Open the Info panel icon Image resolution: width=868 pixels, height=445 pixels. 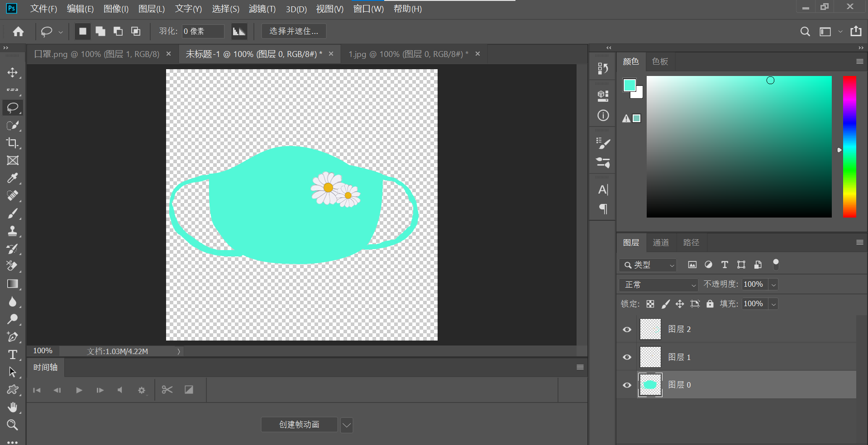coord(603,115)
